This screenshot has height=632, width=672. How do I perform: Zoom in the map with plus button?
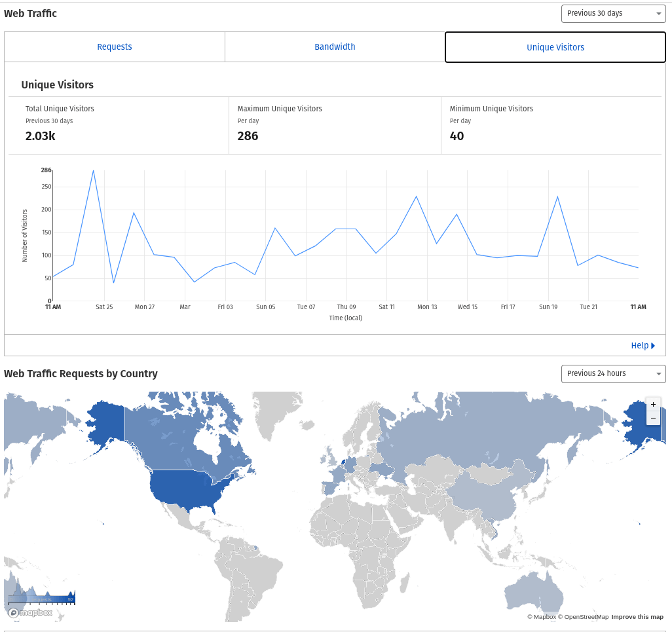tap(653, 405)
